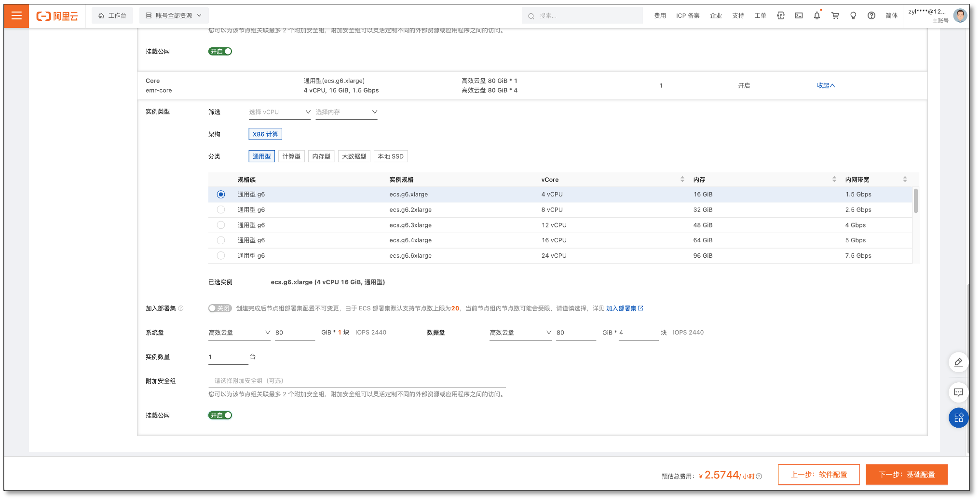Screen dimensions: 980x502
Task: Select the 内存型 category tab
Action: pos(321,156)
